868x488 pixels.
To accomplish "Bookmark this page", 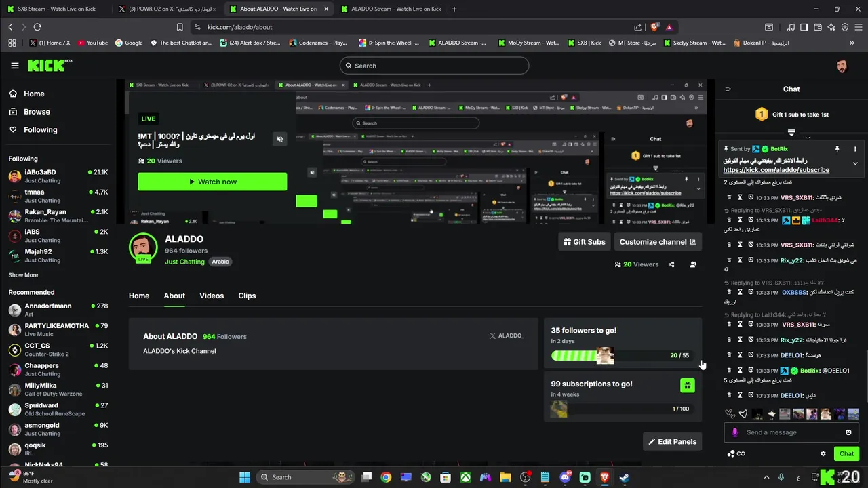I will click(180, 27).
